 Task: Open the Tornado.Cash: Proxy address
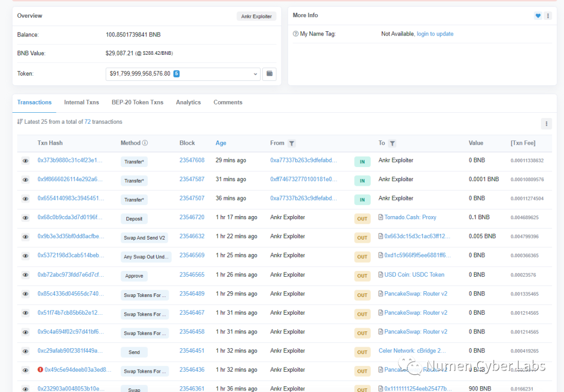pyautogui.click(x=410, y=217)
